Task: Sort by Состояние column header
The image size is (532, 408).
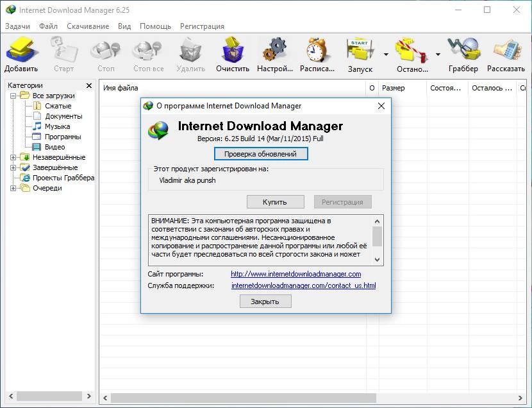Action: [x=447, y=88]
